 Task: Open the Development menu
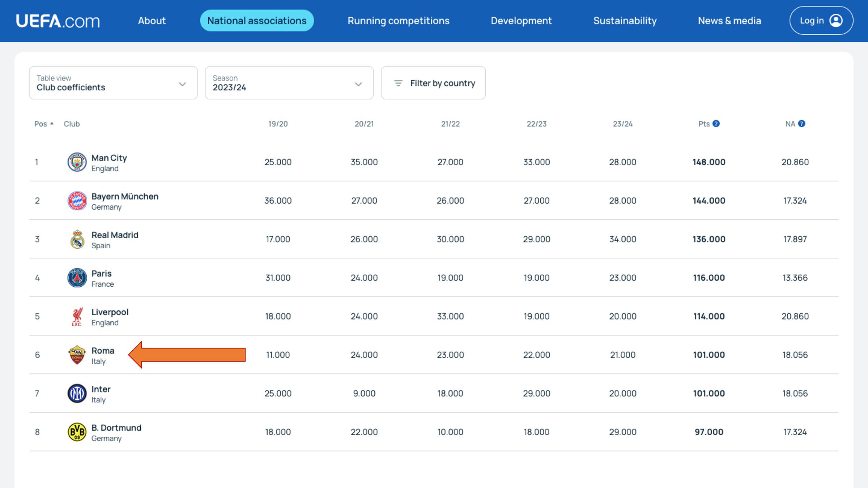(x=521, y=21)
